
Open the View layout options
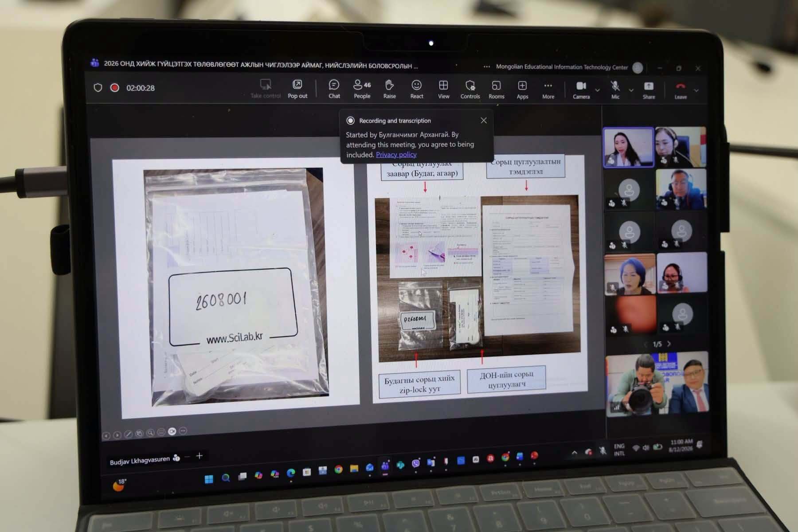point(443,89)
